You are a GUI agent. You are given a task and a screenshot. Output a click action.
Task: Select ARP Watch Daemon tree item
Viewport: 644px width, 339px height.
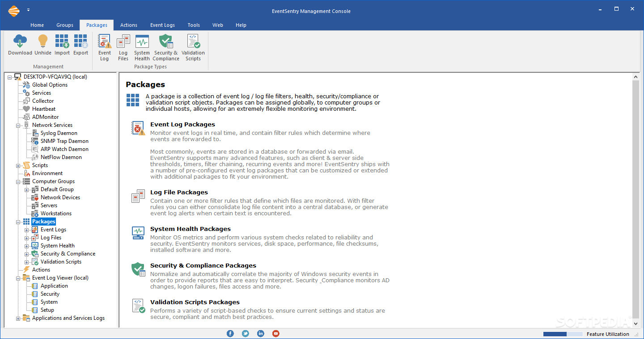[64, 149]
